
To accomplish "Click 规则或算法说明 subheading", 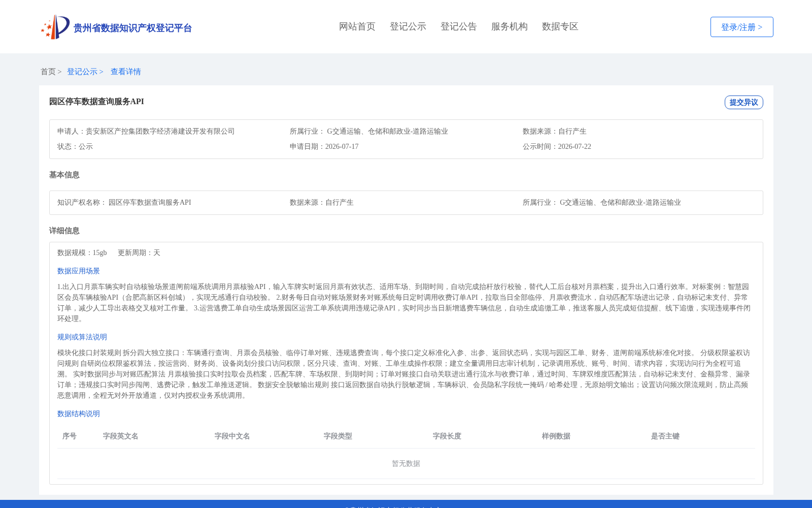I will click(x=82, y=337).
